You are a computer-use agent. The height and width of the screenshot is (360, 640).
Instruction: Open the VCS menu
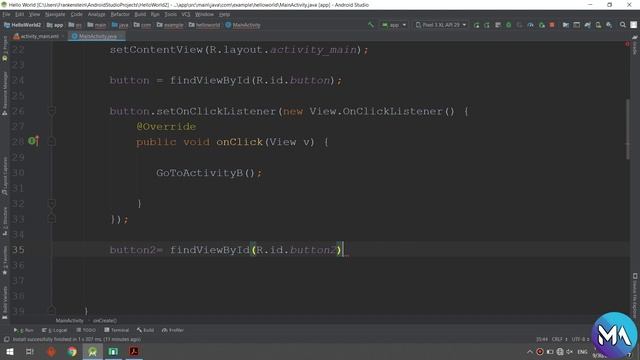click(186, 14)
